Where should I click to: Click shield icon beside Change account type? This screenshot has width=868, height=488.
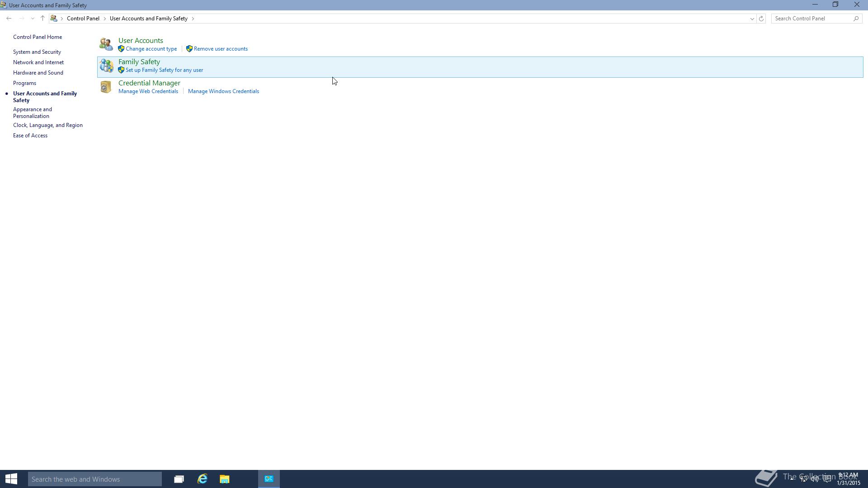pyautogui.click(x=121, y=49)
